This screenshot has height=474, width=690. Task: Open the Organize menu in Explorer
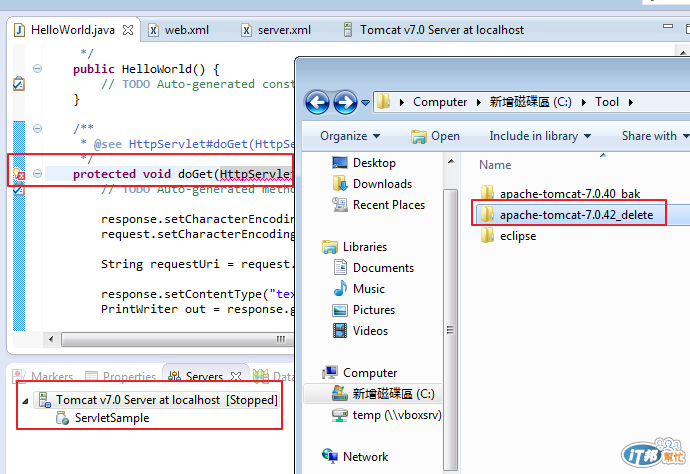350,136
